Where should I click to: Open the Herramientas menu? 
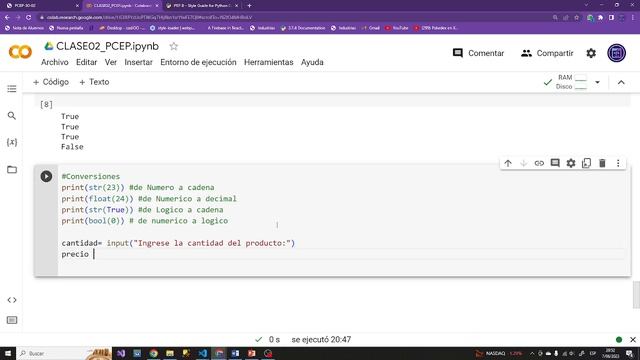[269, 62]
